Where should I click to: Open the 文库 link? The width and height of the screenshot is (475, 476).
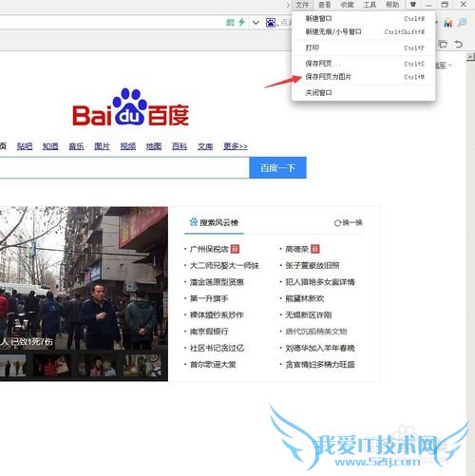205,146
